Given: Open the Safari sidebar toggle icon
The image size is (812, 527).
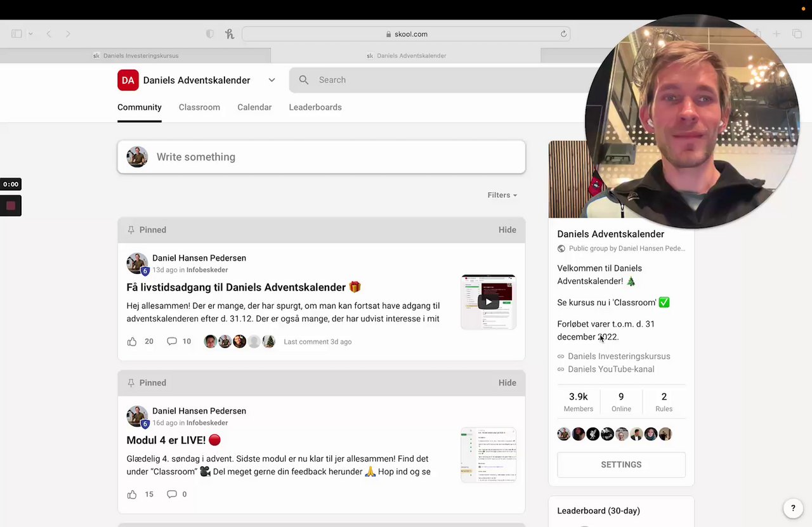Looking at the screenshot, I should click(17, 34).
